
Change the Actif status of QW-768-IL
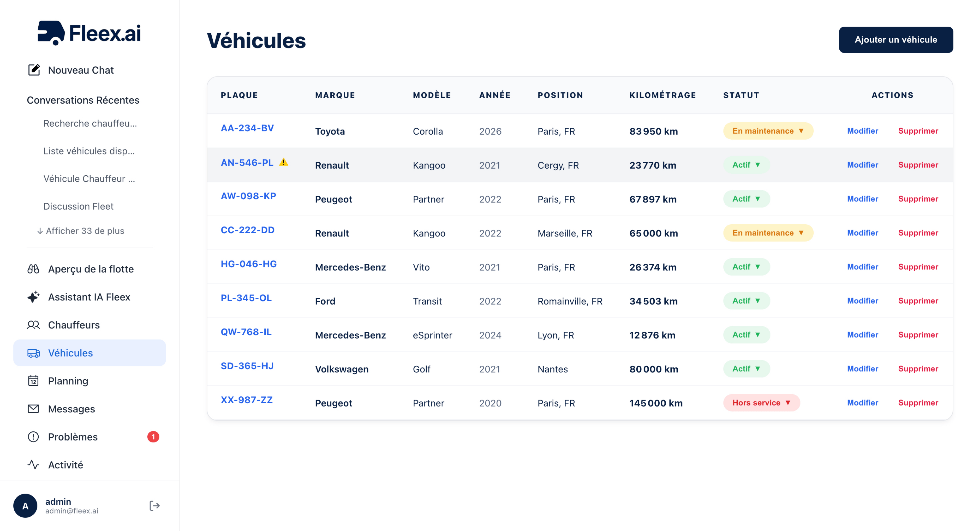tap(746, 335)
